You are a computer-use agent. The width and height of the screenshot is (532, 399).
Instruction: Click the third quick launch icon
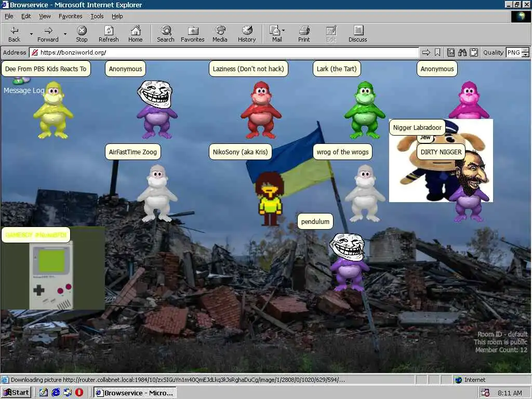coord(68,393)
